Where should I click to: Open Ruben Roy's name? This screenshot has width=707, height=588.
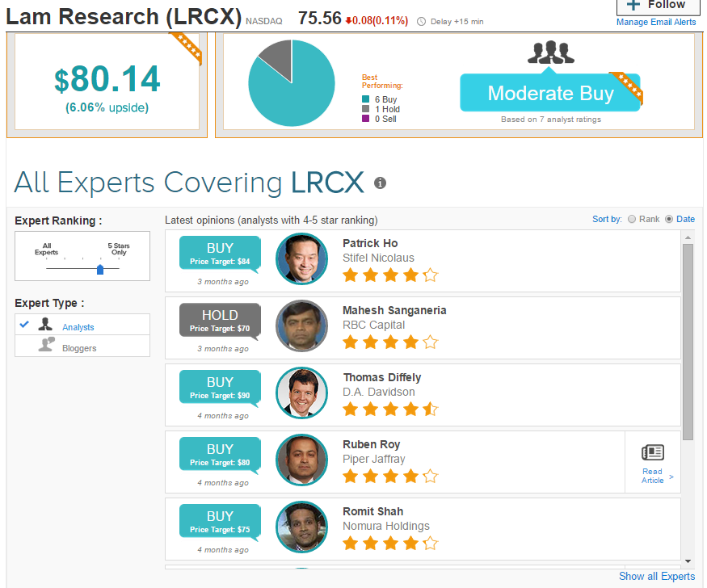point(372,445)
